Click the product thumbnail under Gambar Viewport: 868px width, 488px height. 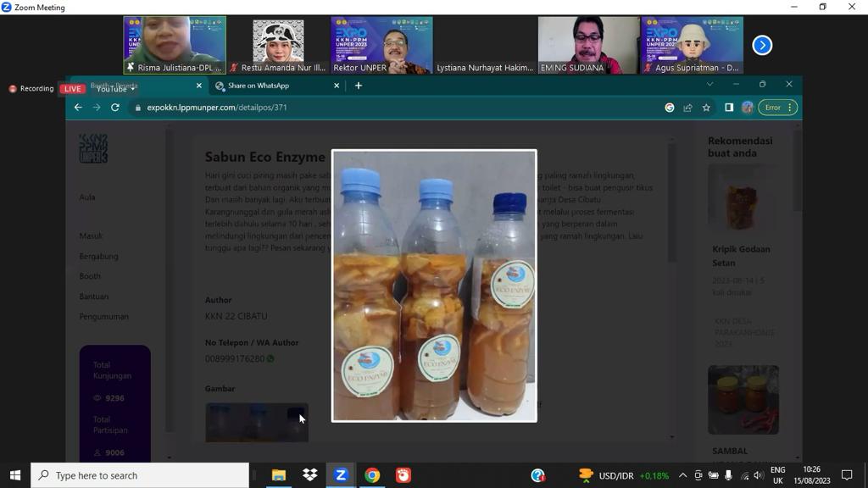click(x=256, y=422)
